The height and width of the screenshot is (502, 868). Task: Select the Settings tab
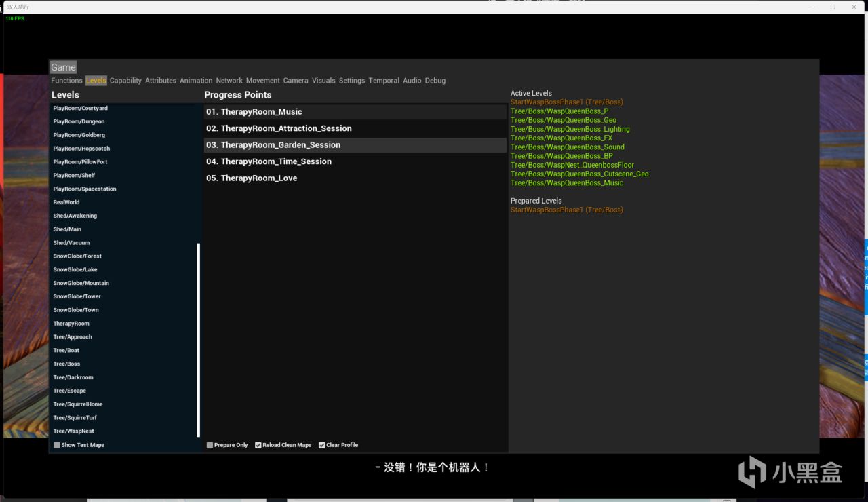pos(352,81)
